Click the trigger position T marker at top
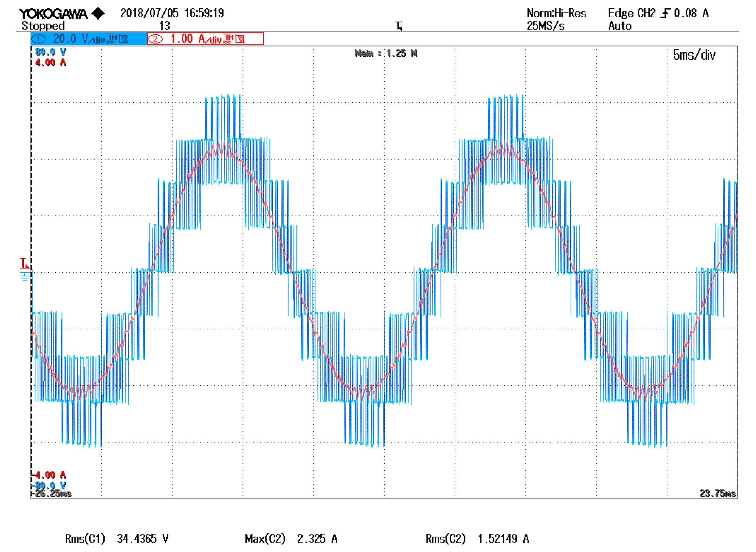The height and width of the screenshot is (552, 756). [x=399, y=26]
